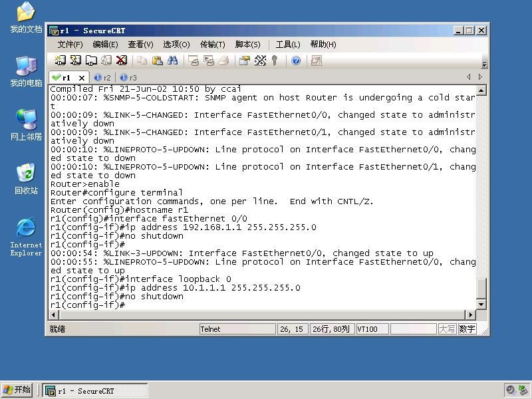
Task: Click the Print Selection toolbar icon
Action: (x=209, y=61)
